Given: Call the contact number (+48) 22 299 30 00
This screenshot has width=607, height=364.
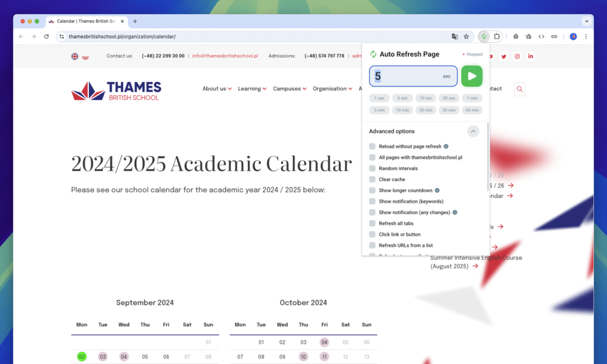Looking at the screenshot, I should tap(163, 56).
